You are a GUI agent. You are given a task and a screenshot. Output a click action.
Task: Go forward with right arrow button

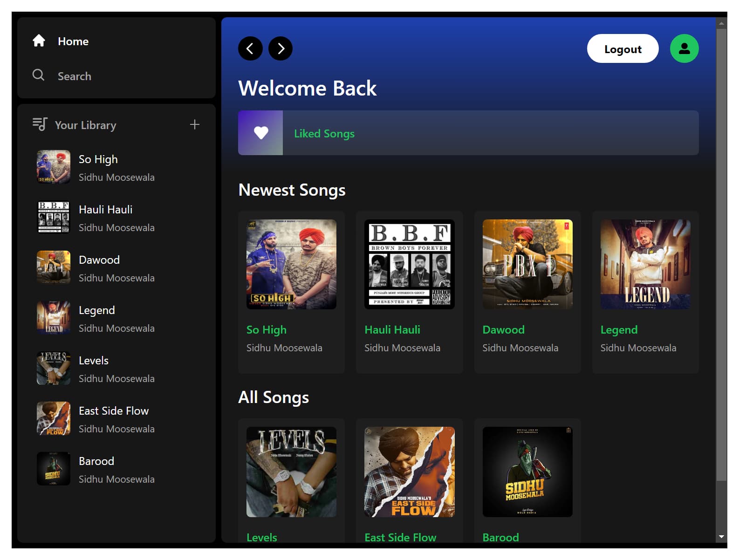[x=281, y=48]
